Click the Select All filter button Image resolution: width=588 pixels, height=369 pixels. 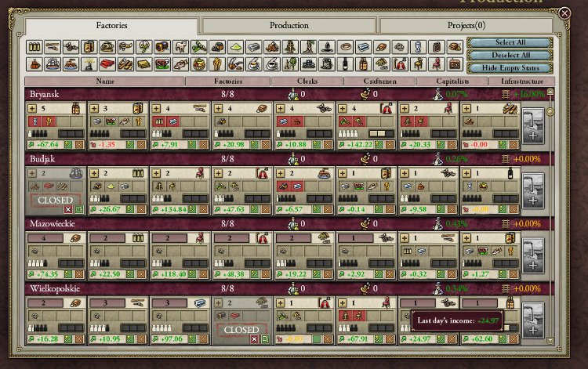tap(510, 43)
